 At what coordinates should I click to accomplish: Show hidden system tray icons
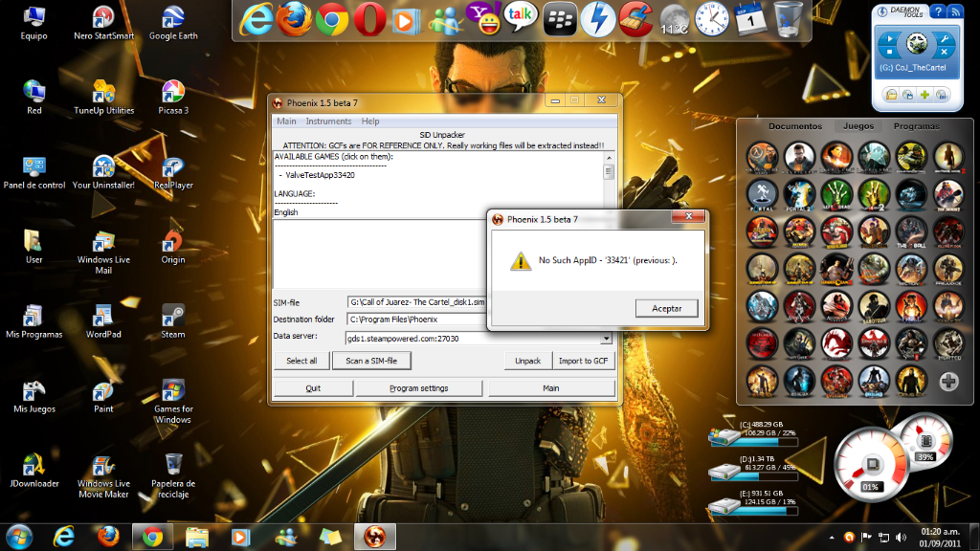tap(832, 538)
